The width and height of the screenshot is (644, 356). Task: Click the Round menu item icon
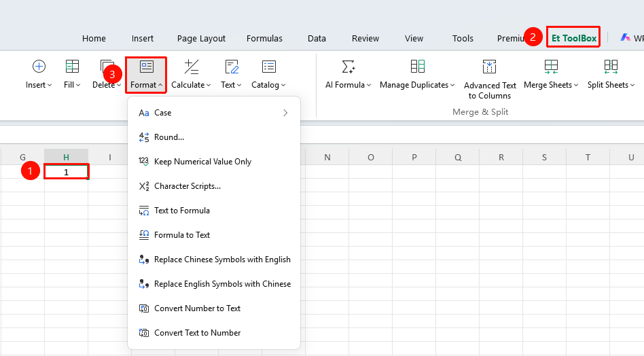tap(144, 137)
